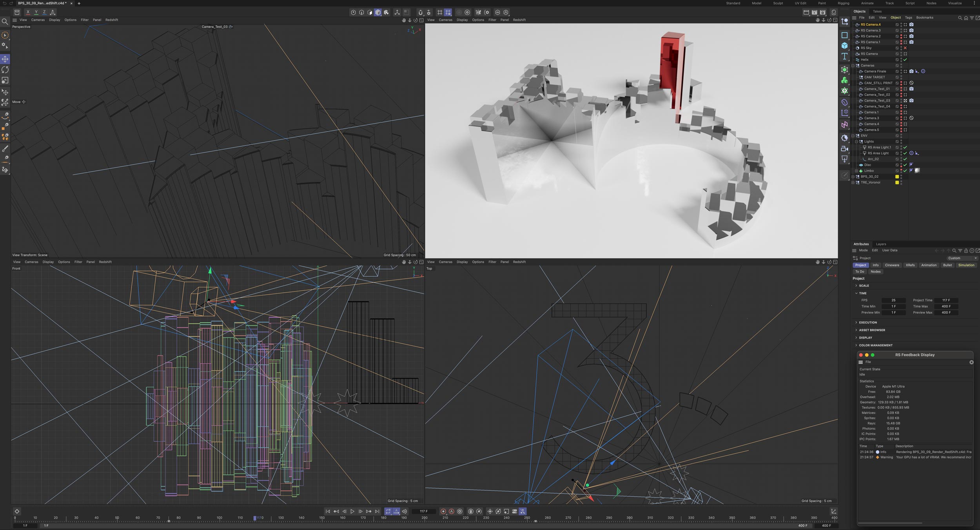Click the Record Active Objects keyframe button
Image resolution: width=980 pixels, height=530 pixels.
(x=443, y=512)
